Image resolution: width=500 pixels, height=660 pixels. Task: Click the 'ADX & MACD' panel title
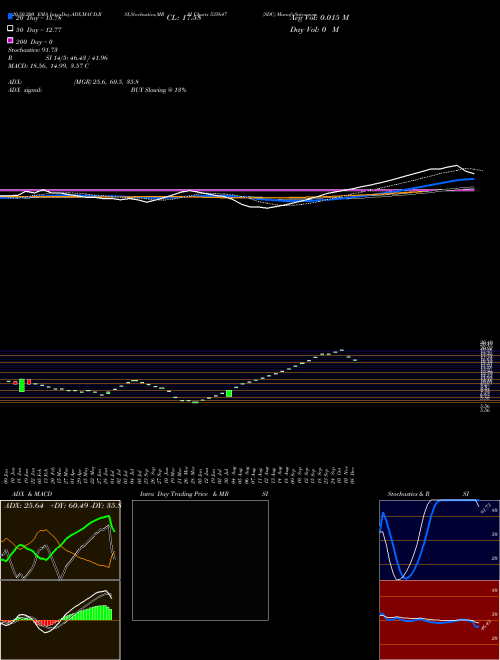[x=32, y=494]
